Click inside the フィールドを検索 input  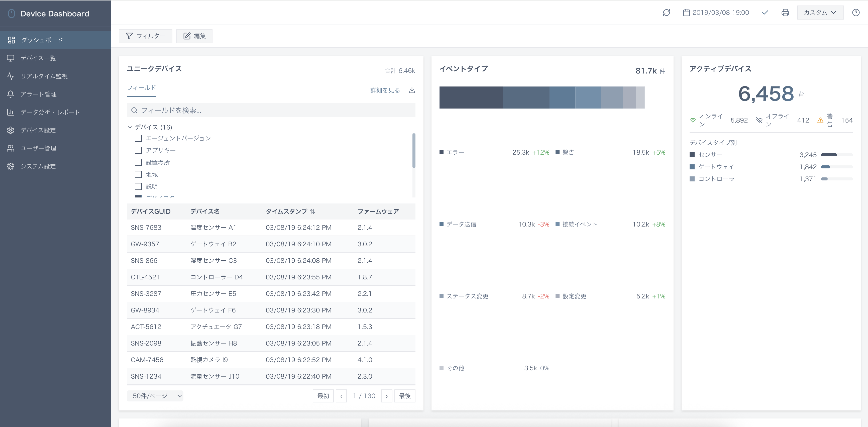271,110
